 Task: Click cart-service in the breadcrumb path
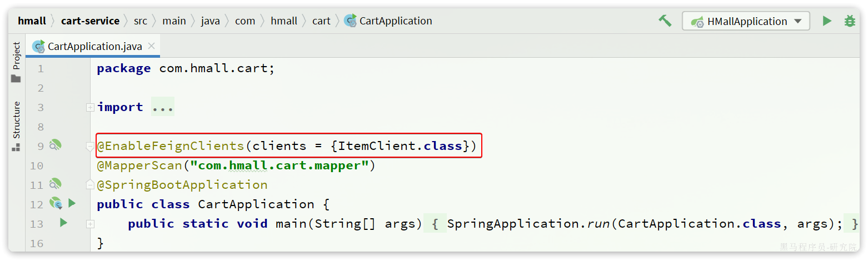[x=90, y=21]
